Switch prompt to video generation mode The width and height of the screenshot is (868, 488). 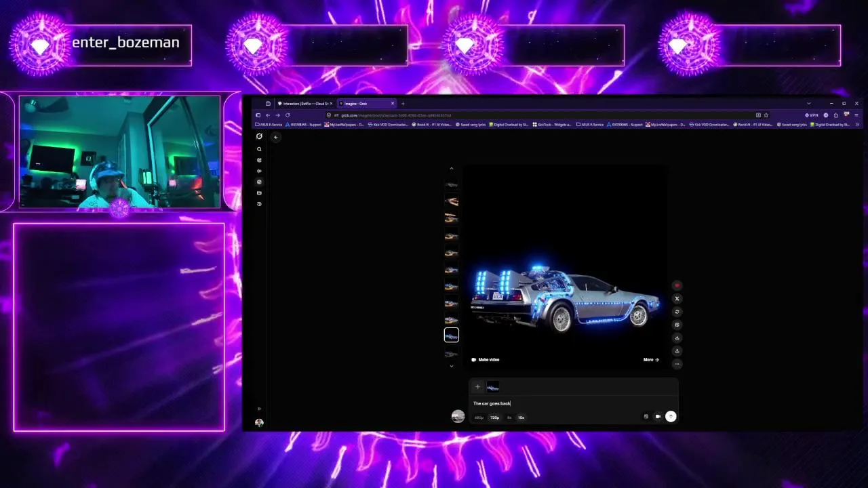pos(658,417)
